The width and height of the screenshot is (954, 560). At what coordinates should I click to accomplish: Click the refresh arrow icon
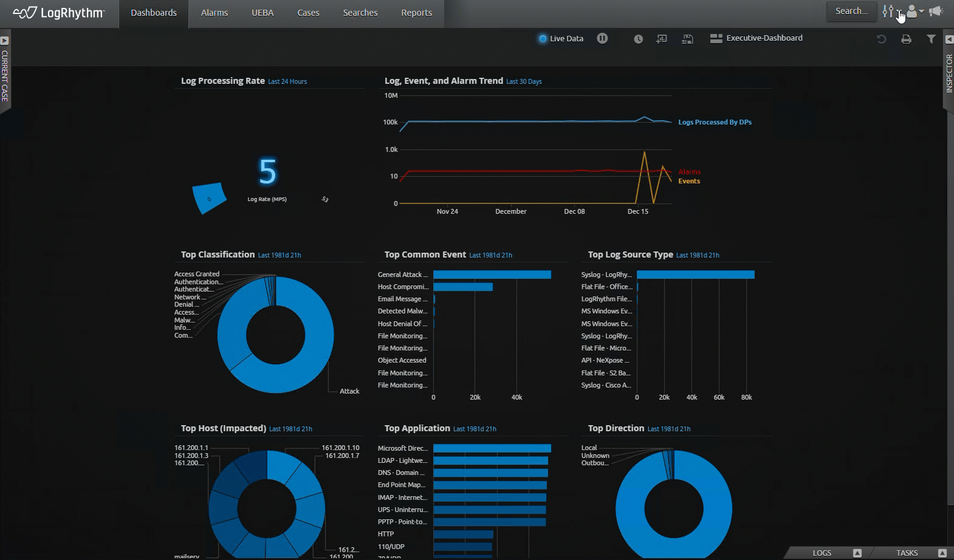click(x=881, y=39)
